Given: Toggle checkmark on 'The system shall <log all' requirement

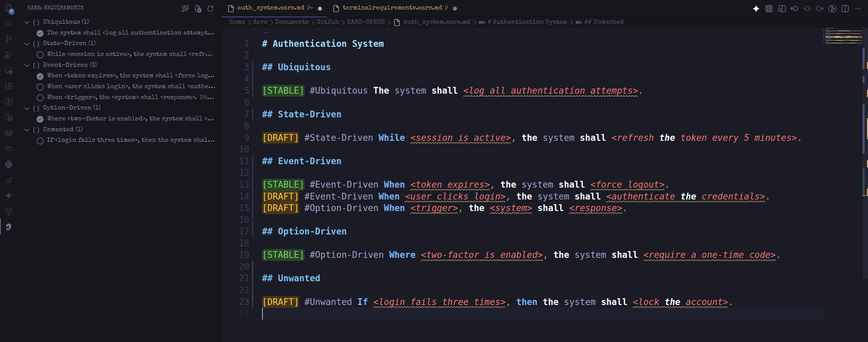Looking at the screenshot, I should pyautogui.click(x=40, y=33).
